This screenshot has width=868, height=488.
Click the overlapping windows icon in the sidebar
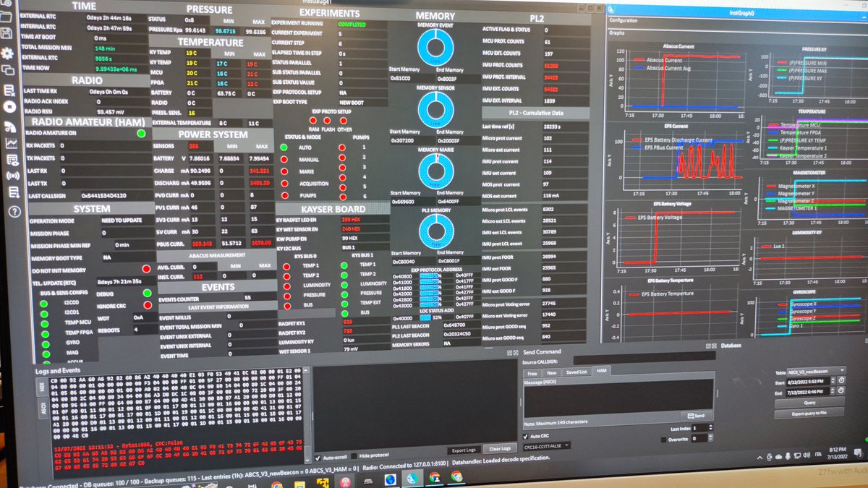8,70
